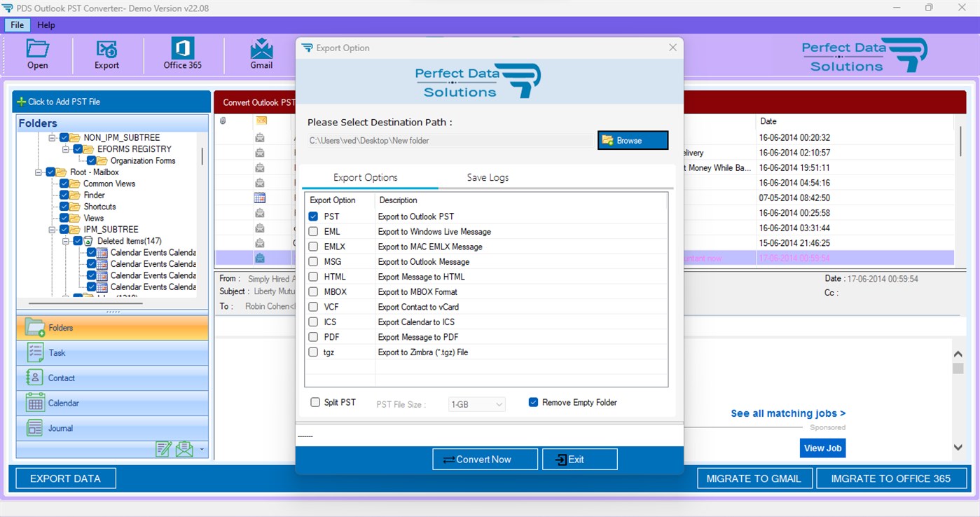The width and height of the screenshot is (980, 517).
Task: Open a PST file using the Open toolbar icon
Action: tap(37, 55)
